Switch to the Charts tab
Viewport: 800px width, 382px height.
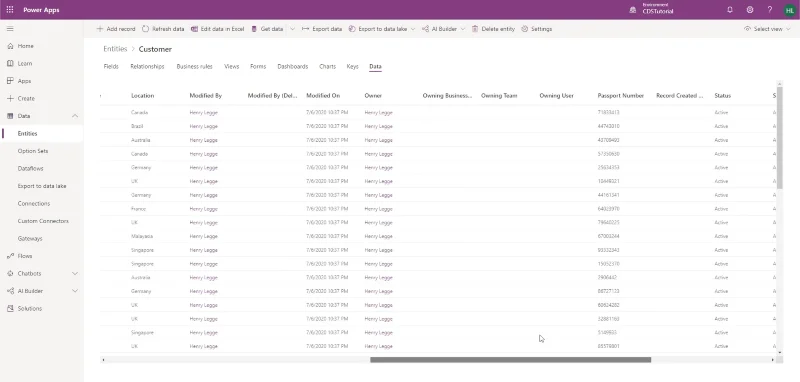[328, 66]
